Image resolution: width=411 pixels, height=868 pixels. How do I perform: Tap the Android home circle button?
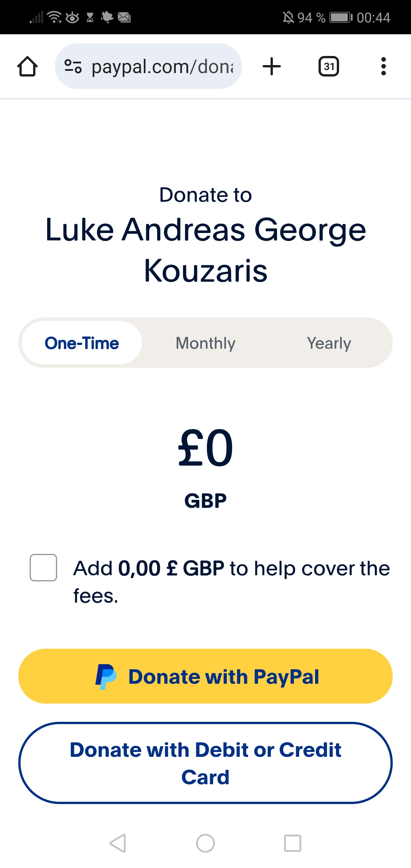click(x=205, y=843)
